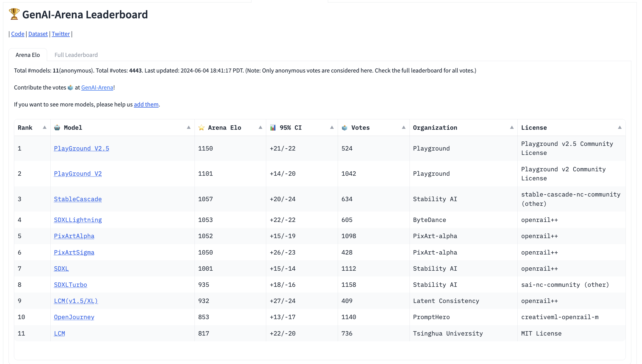
Task: Click ballot box emoji after 'Contribute the votes'
Action: [70, 88]
